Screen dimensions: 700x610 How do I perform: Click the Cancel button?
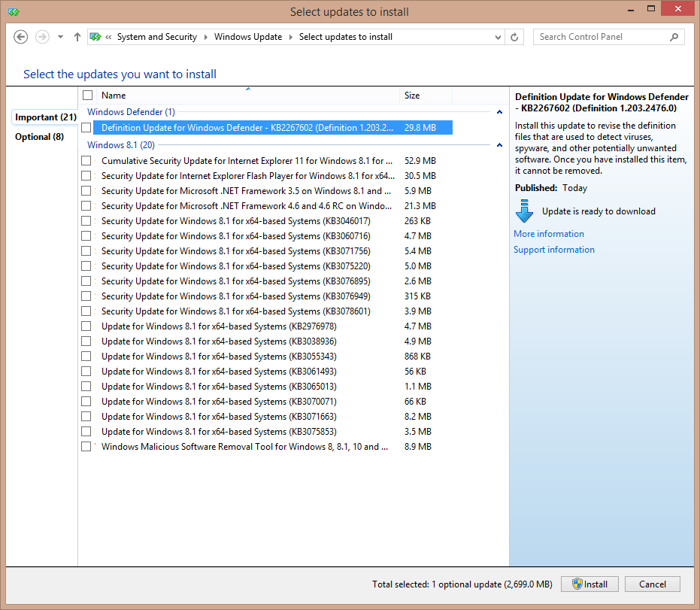pyautogui.click(x=652, y=584)
